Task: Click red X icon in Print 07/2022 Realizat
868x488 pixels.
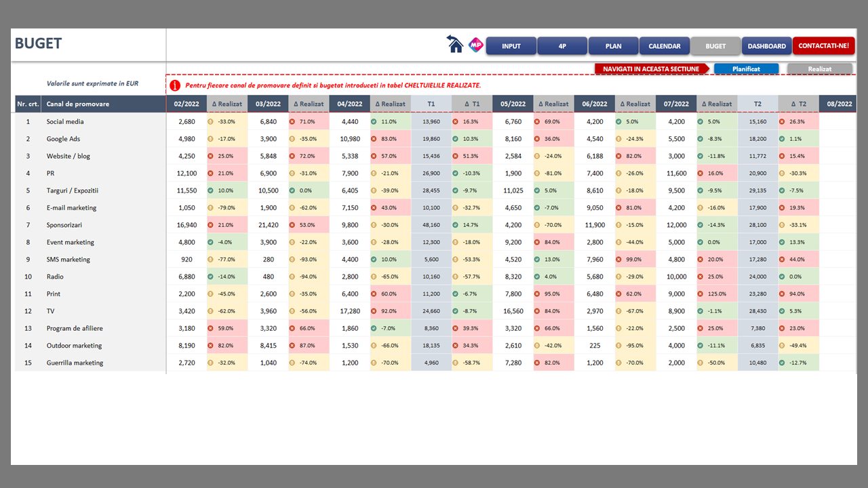Action: click(701, 294)
